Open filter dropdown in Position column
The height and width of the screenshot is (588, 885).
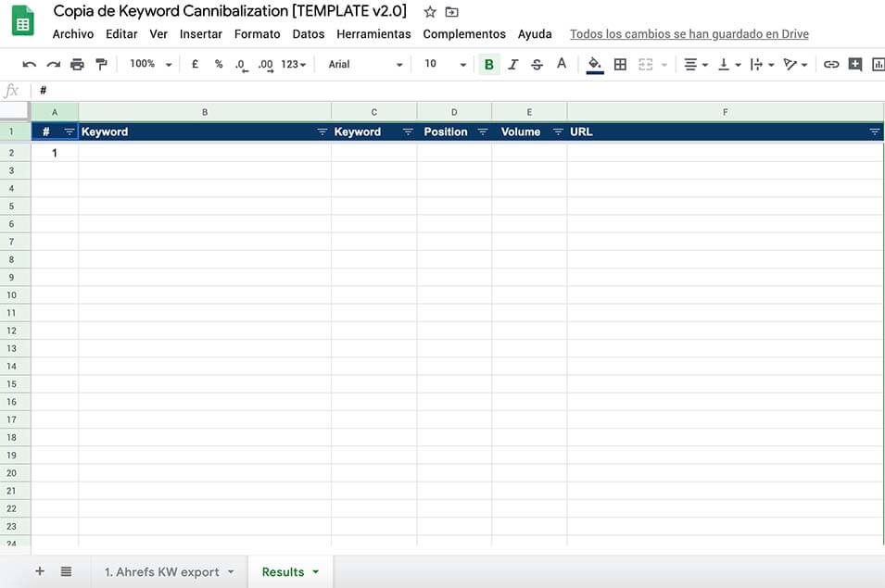tap(482, 132)
